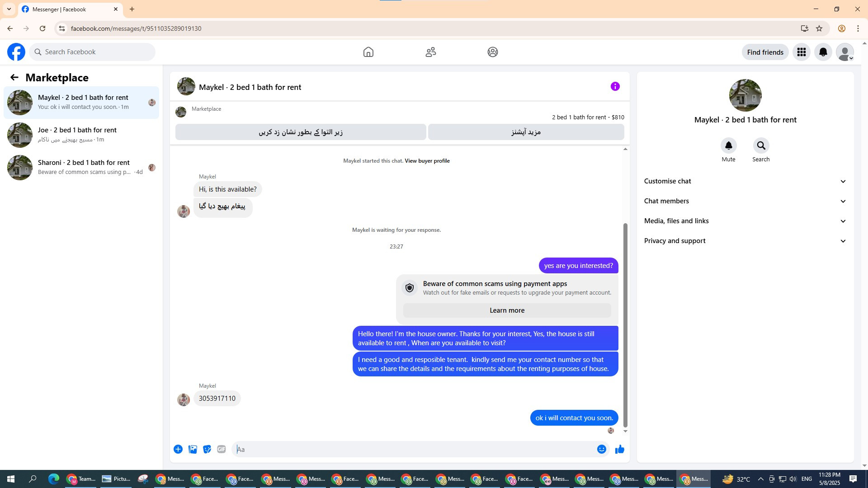This screenshot has width=868, height=488.
Task: Switch to Team taskbar window
Action: pyautogui.click(x=81, y=479)
